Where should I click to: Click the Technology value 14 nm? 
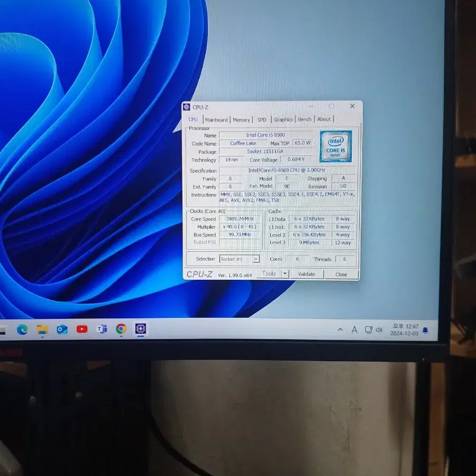pyautogui.click(x=231, y=159)
